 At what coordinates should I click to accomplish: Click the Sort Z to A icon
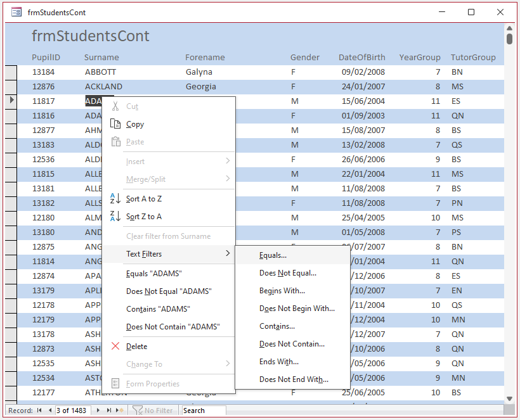115,216
